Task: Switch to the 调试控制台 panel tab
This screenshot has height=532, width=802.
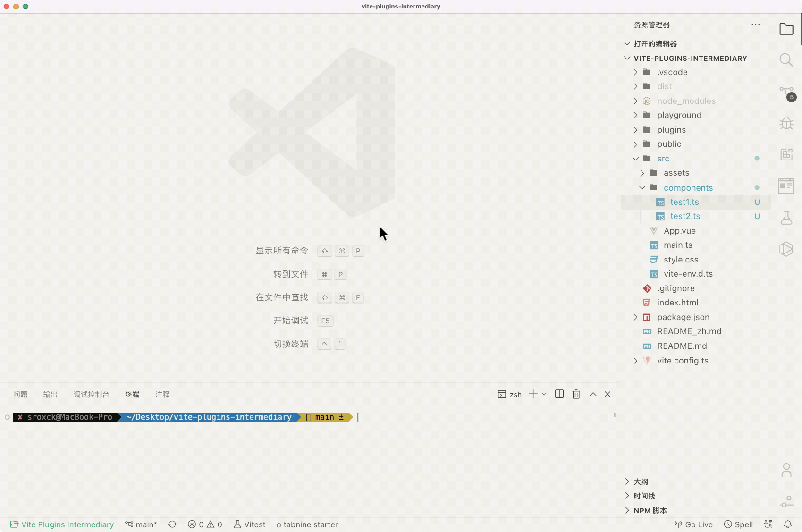Action: (91, 394)
